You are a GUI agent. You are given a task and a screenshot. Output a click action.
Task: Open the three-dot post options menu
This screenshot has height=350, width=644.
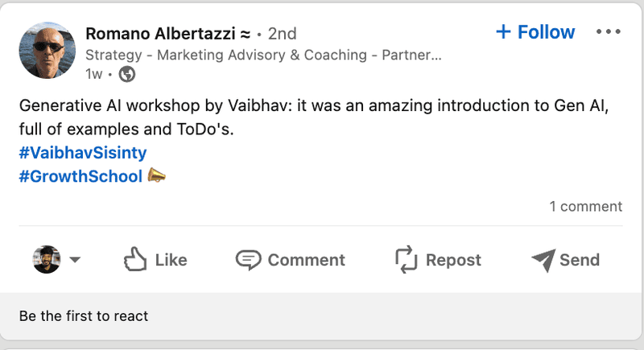click(608, 32)
